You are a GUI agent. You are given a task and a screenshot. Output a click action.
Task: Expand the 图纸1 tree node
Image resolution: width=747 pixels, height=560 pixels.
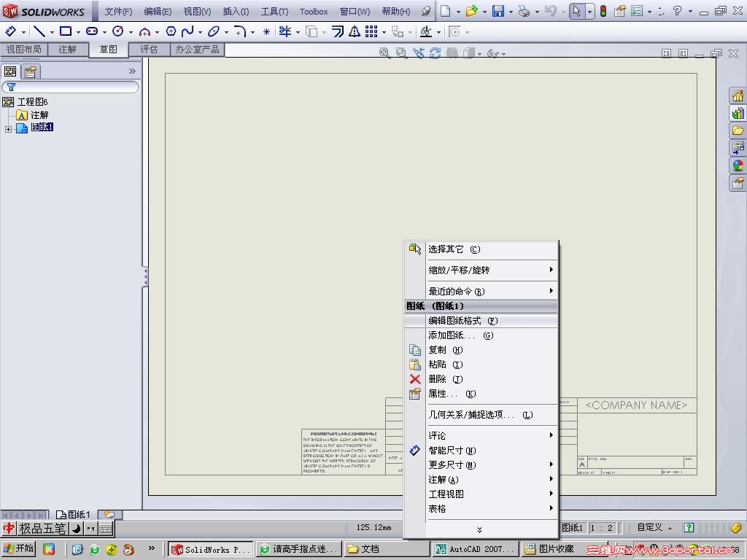click(x=8, y=128)
